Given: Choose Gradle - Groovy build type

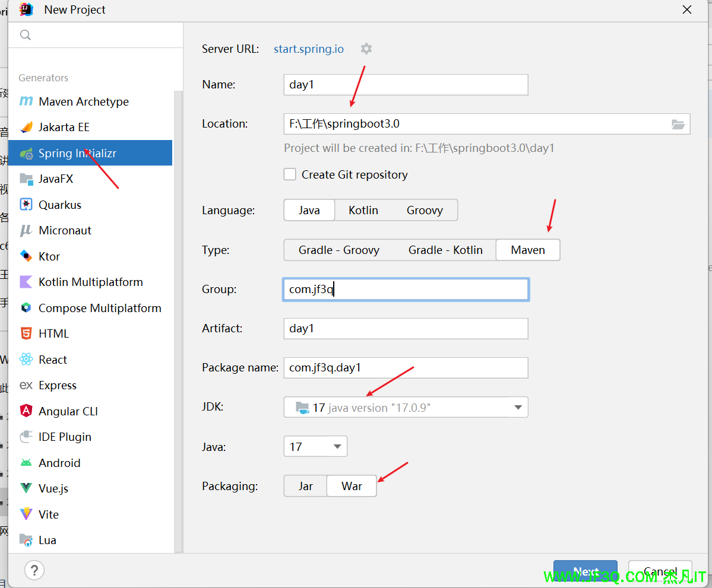Looking at the screenshot, I should [x=338, y=250].
